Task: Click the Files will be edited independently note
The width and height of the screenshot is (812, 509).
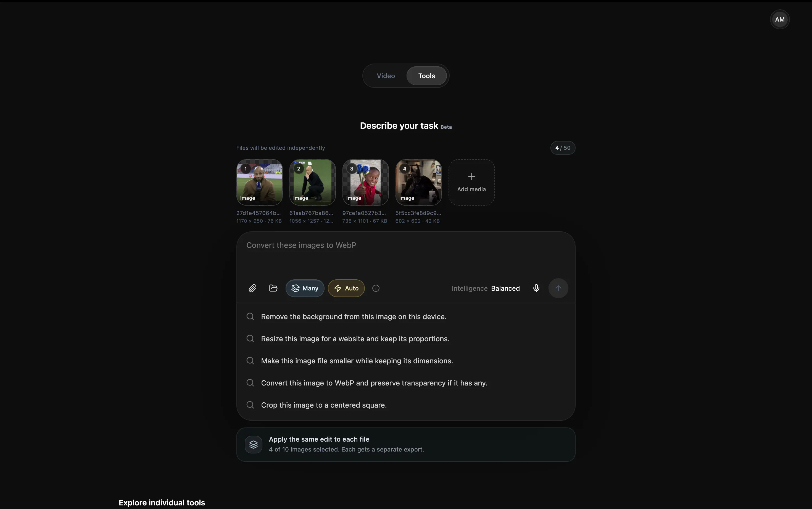Action: (x=281, y=148)
